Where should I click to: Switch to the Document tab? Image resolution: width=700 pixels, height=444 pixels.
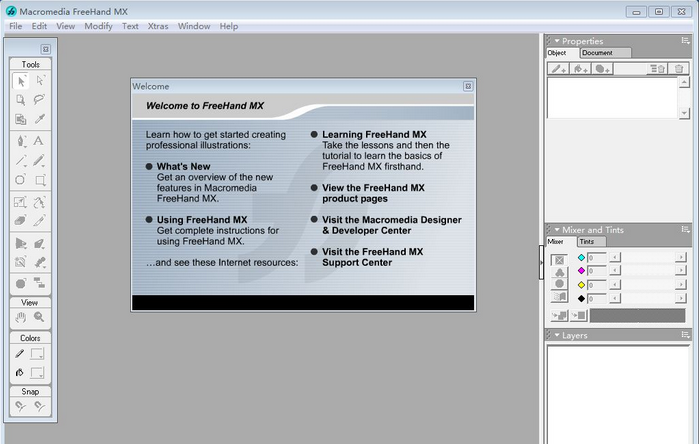605,53
